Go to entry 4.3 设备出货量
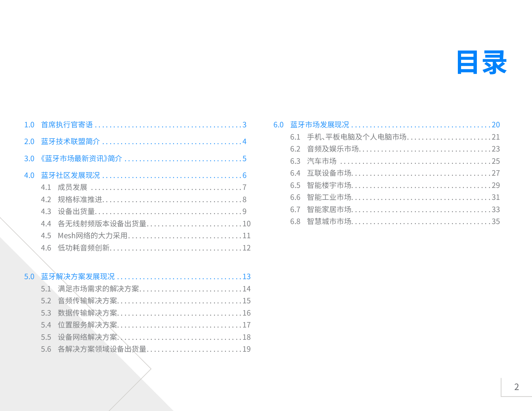532x411 pixels. (x=144, y=211)
